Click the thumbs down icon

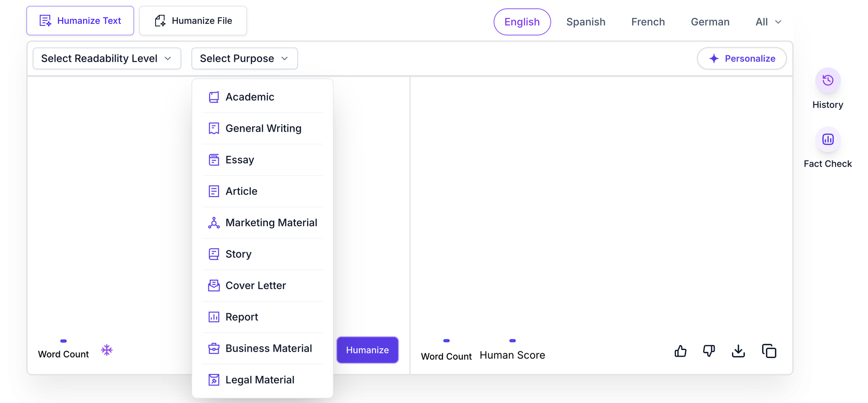[709, 351]
